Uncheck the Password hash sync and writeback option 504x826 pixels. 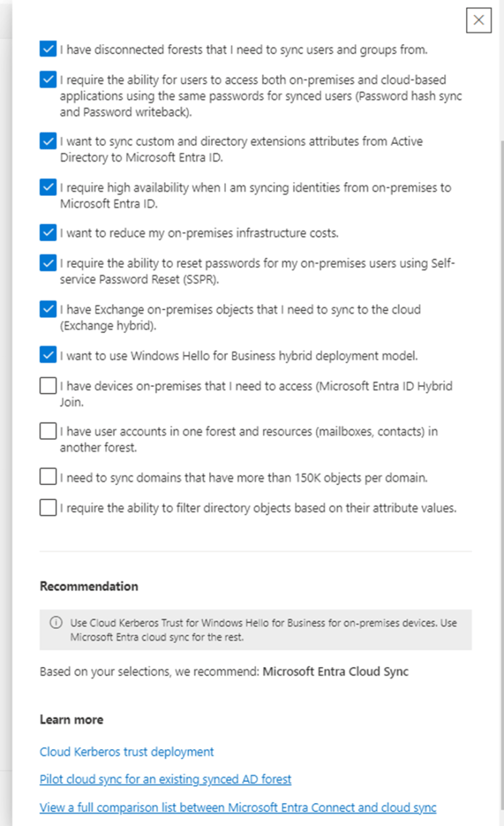[47, 80]
